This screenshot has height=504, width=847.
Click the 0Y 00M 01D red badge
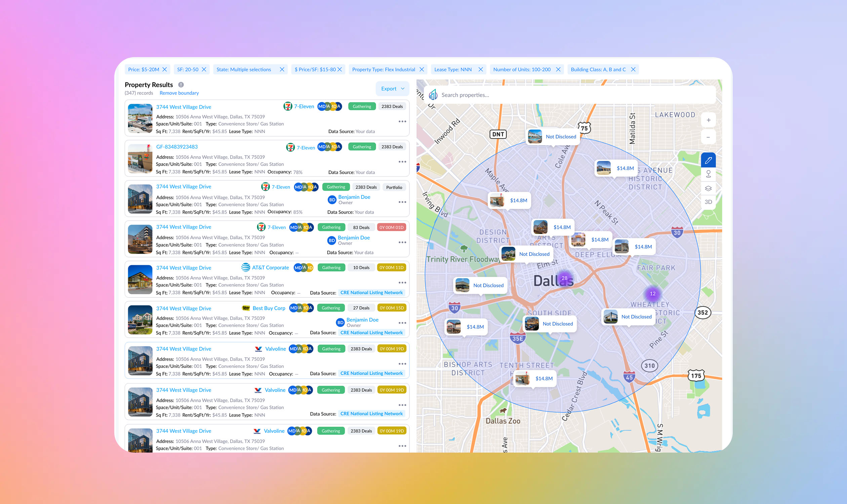[391, 227]
